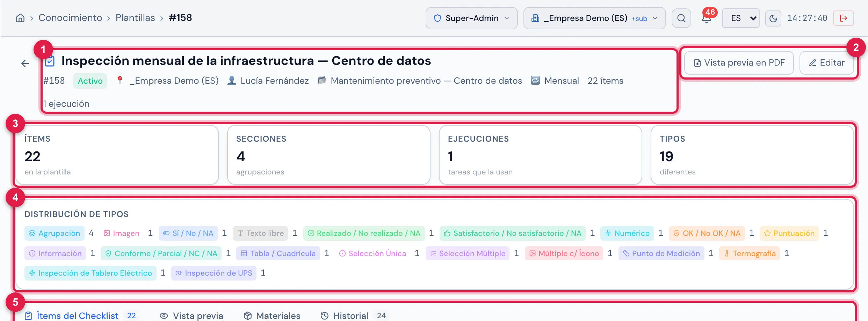
Task: Expand the _Empresa Demo (ES) company selector
Action: point(594,18)
